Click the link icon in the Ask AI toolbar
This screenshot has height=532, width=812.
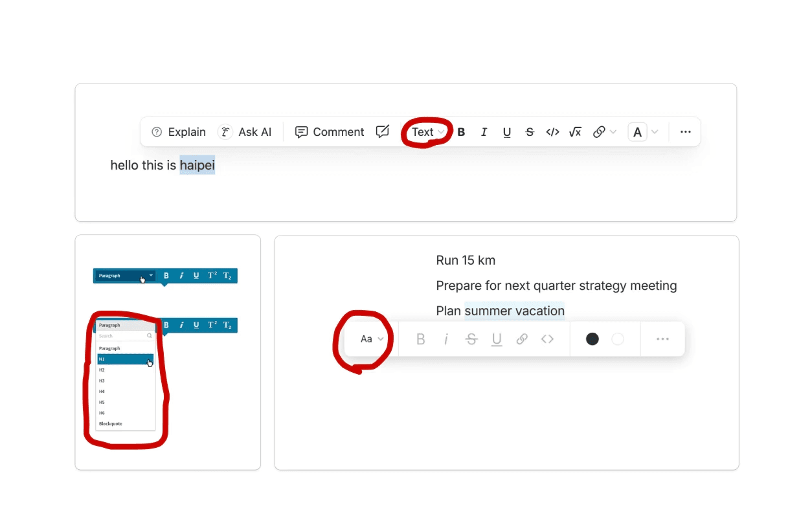point(599,132)
